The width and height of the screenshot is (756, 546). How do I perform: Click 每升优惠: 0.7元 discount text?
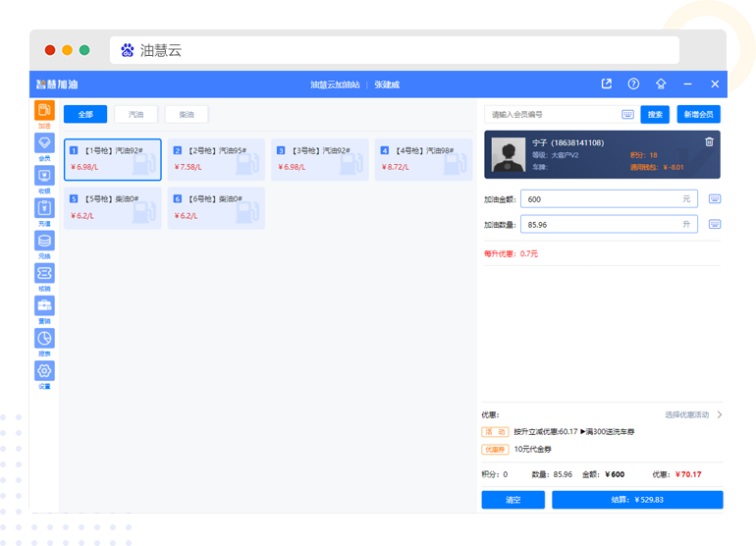point(512,253)
